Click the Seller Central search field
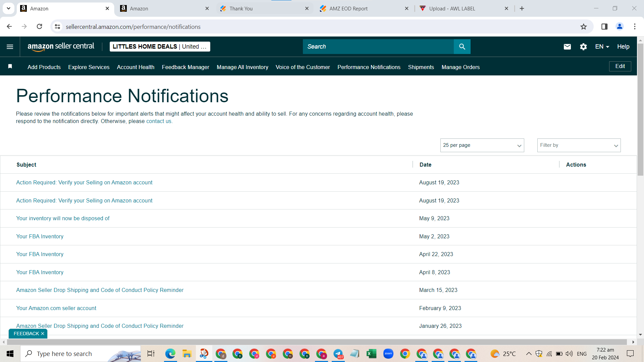The width and height of the screenshot is (644, 362). (x=378, y=47)
